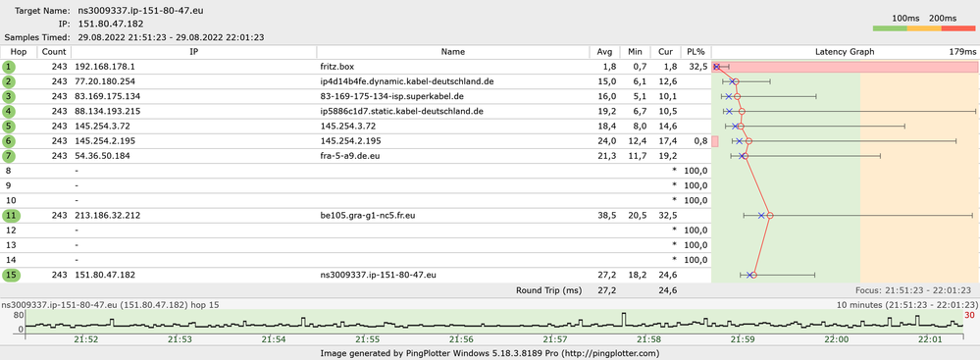Select IP 77.20.180.254
This screenshot has width=980, height=360.
click(105, 81)
